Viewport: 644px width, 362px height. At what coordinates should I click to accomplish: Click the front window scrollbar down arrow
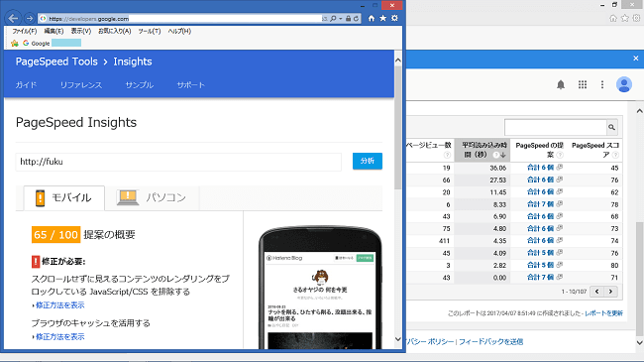tap(397, 339)
